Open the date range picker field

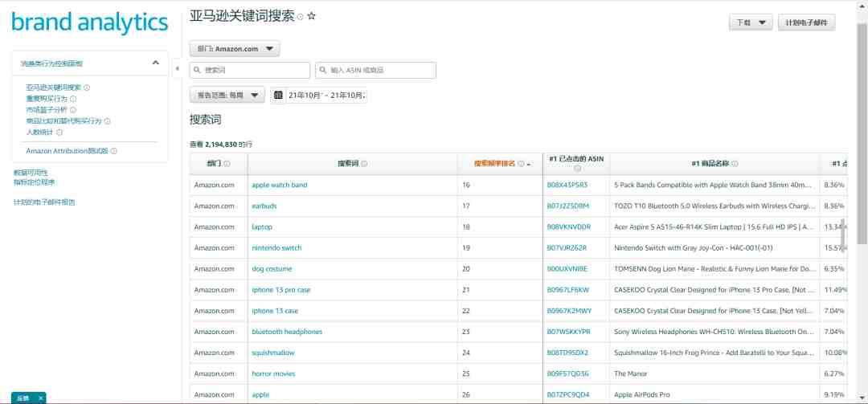point(319,96)
